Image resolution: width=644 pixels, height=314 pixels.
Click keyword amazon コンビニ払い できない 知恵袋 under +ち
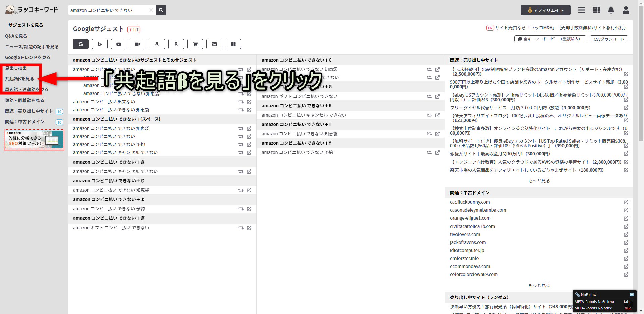(111, 190)
